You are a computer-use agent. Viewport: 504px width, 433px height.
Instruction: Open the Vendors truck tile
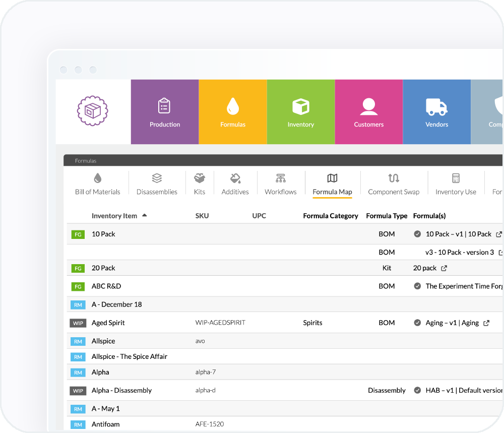point(436,112)
